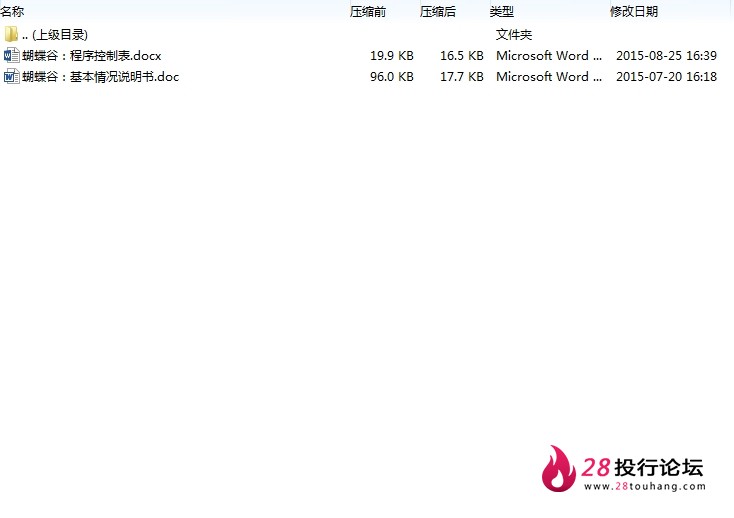Click the date 2015-07-20 16:18
734x518 pixels.
coord(666,77)
